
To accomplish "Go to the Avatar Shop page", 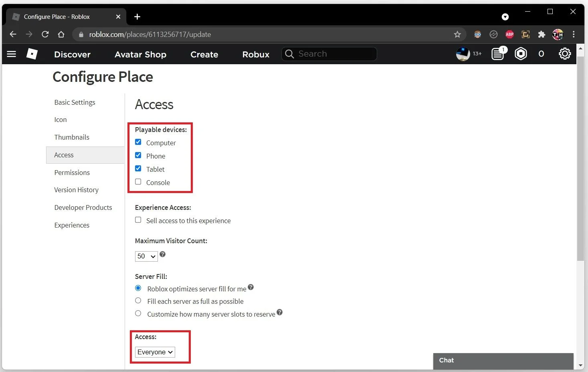I will click(x=140, y=54).
